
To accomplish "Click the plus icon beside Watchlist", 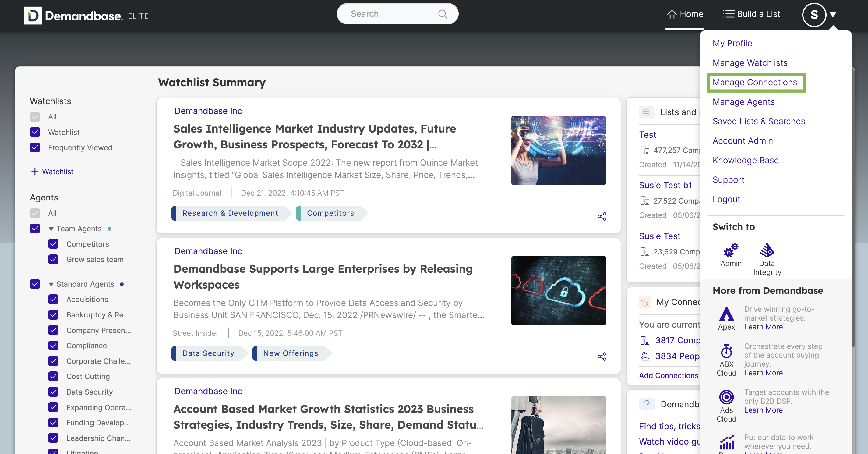I will click(x=35, y=172).
